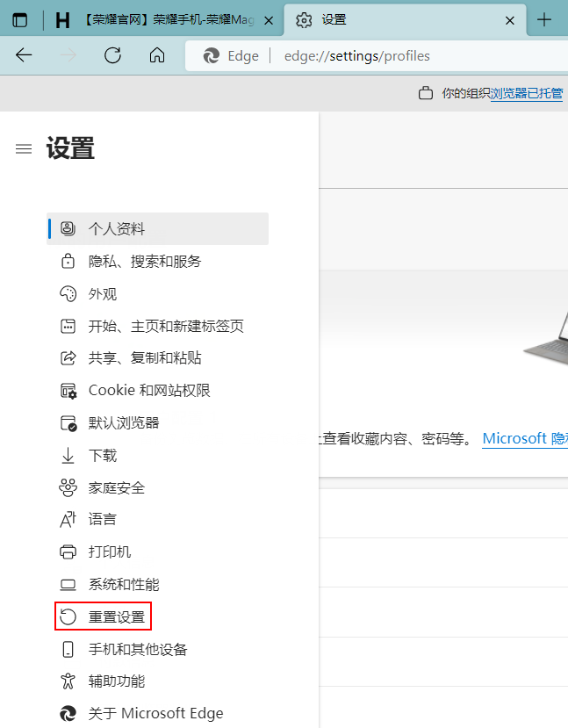Close the 设置 settings tab

tap(509, 19)
